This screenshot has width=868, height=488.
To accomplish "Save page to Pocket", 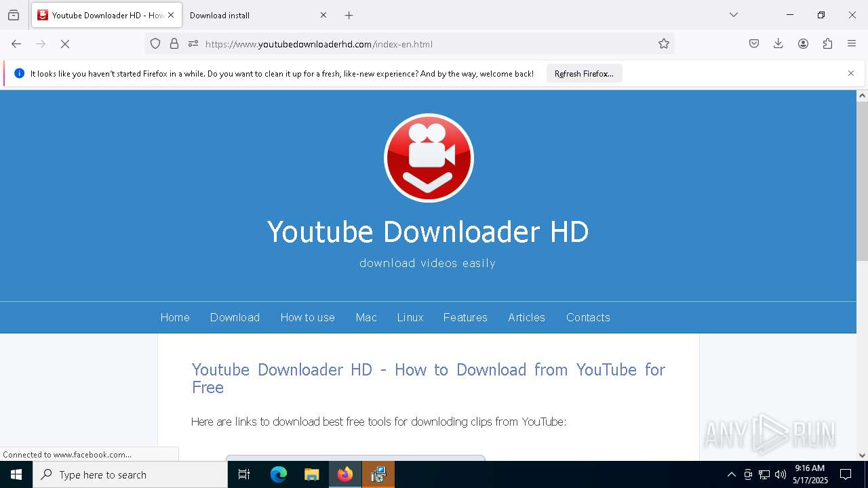I will click(x=754, y=44).
